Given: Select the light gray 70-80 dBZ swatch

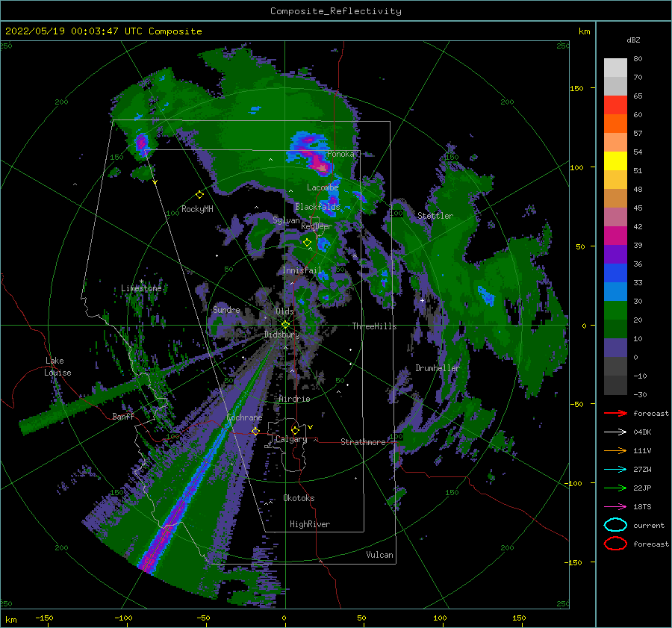Looking at the screenshot, I should (x=615, y=68).
